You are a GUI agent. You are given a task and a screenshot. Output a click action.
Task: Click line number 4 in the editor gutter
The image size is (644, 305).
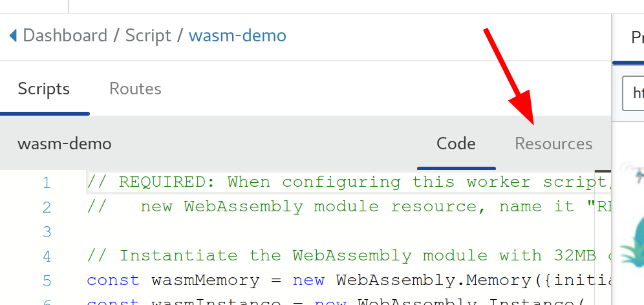coord(46,256)
